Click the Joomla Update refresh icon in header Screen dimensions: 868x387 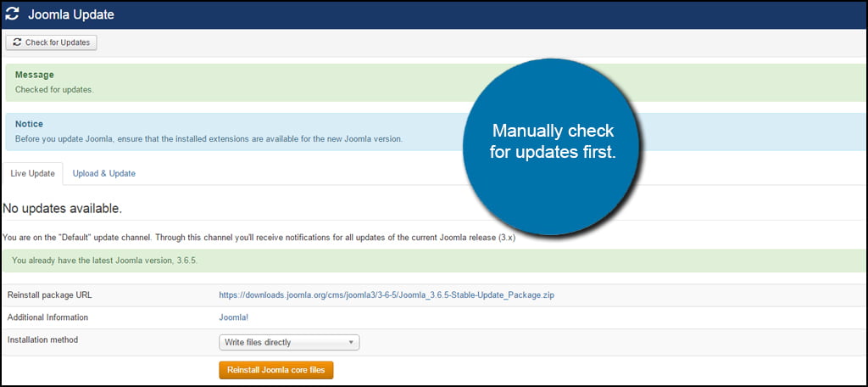[12, 14]
